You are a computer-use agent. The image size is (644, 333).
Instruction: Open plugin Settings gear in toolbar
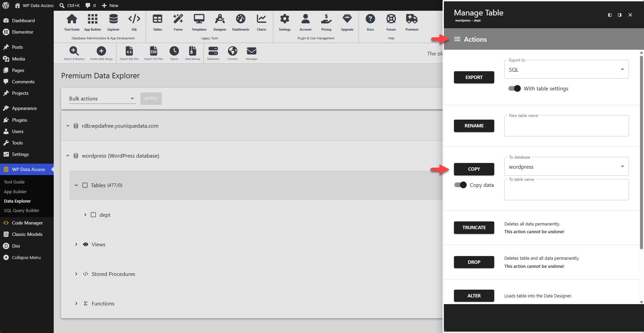(x=285, y=19)
